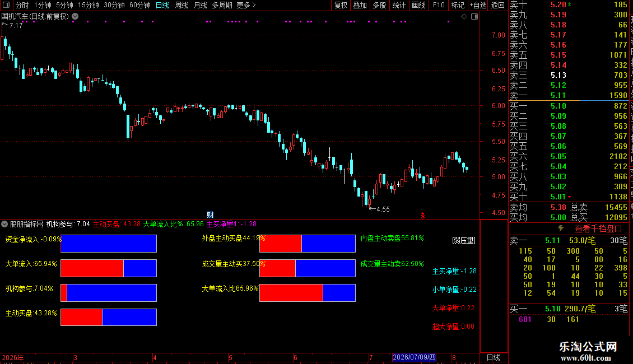Click 内盘主动卖盘55.81% label
Image resolution: width=633 pixels, height=364 pixels.
[392, 239]
